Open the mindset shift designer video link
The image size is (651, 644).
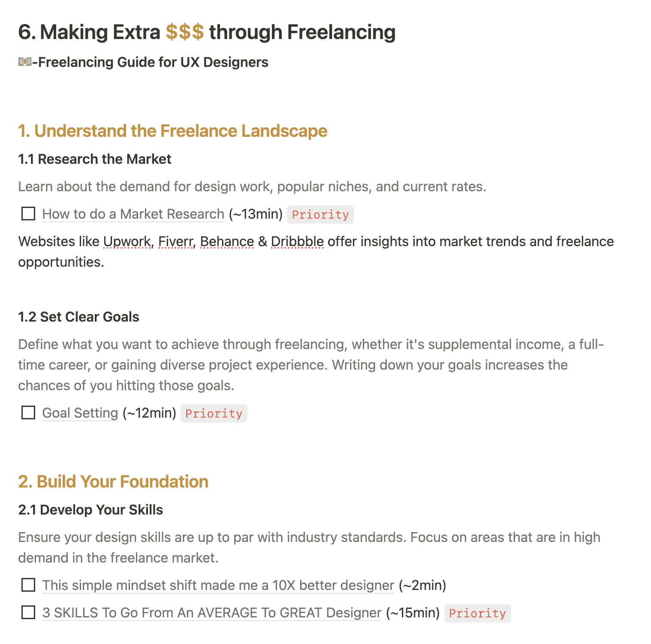tap(217, 585)
